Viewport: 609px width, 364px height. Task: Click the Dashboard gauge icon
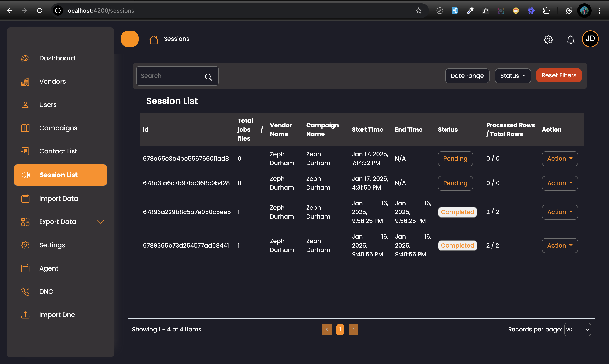pos(25,58)
